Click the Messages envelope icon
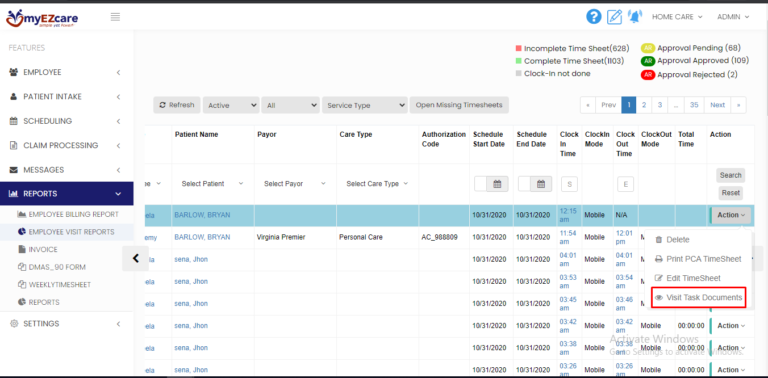The image size is (768, 378). tap(14, 170)
